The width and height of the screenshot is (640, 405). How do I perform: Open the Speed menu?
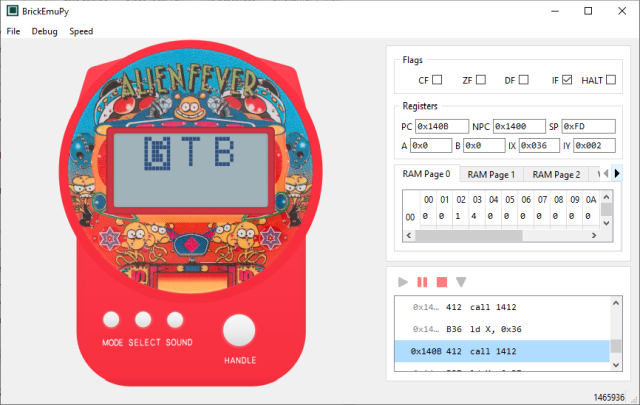point(81,31)
